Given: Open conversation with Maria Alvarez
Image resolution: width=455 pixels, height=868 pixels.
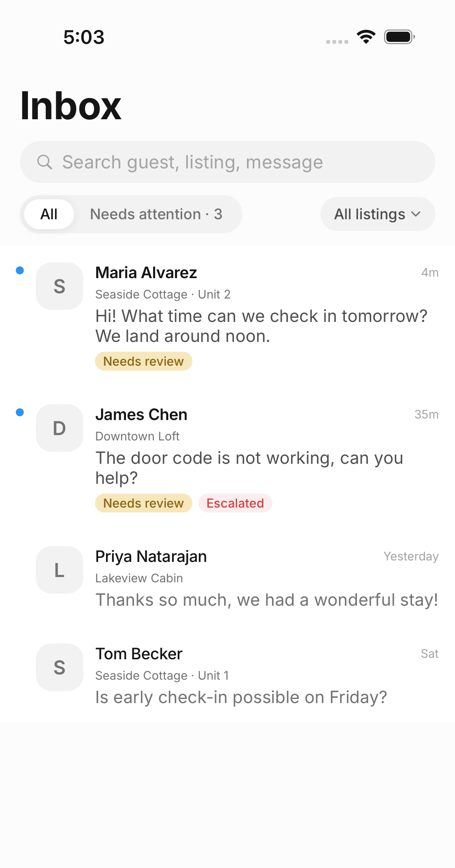Looking at the screenshot, I should tap(227, 316).
